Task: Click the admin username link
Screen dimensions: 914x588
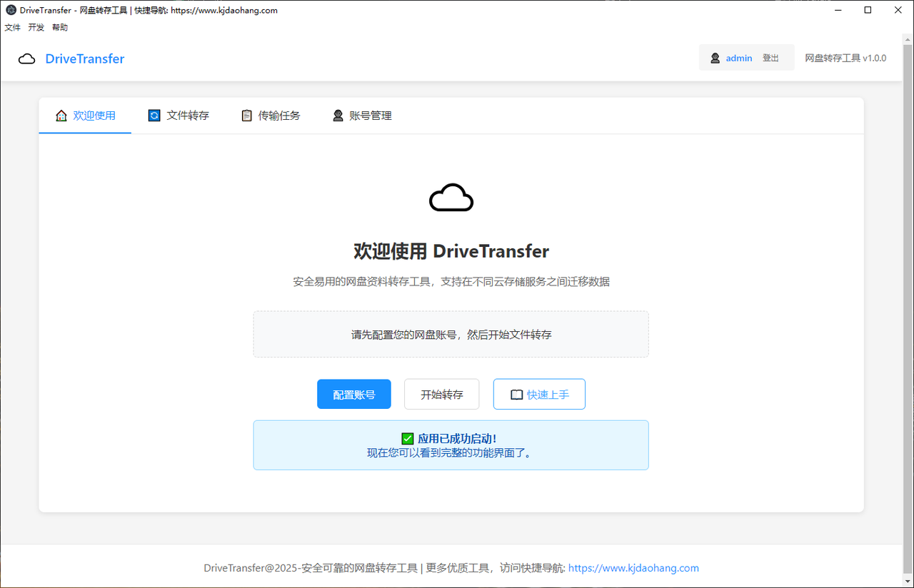Action: tap(739, 59)
